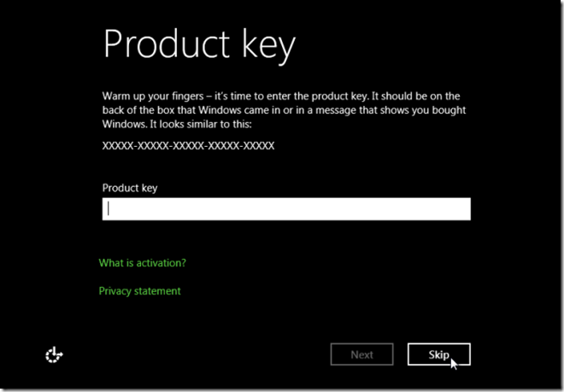Click the XXXXX-XXXXX sample key text
This screenshot has height=392, width=564.
(188, 145)
